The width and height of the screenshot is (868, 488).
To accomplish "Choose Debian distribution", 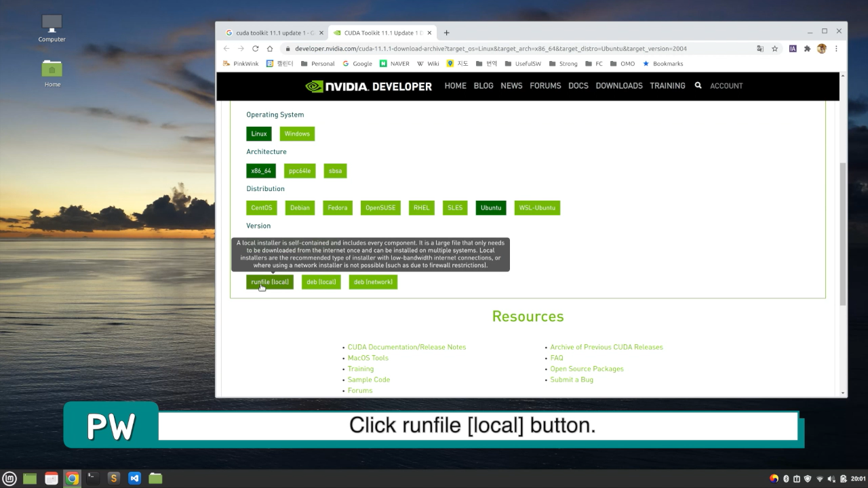I will coord(300,207).
